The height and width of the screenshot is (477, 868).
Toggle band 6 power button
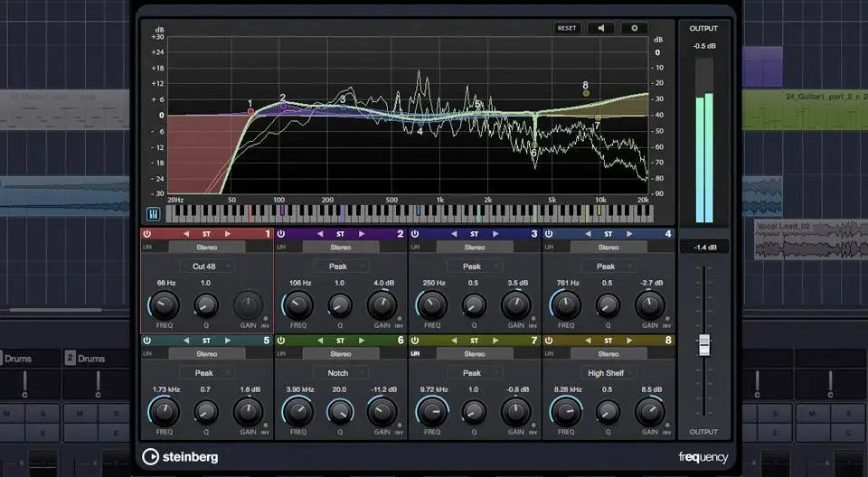[x=281, y=341]
